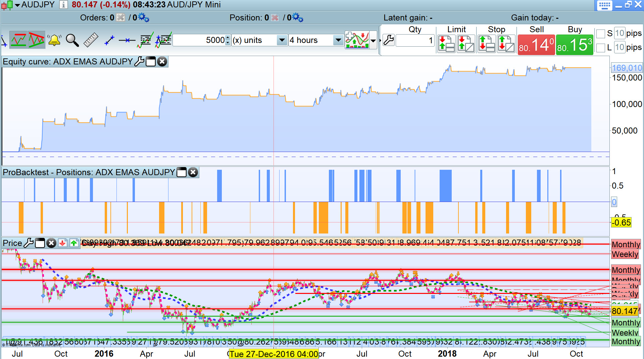The image size is (644, 359).
Task: Place a sell stop order, second Stop icon
Action: coord(506,44)
